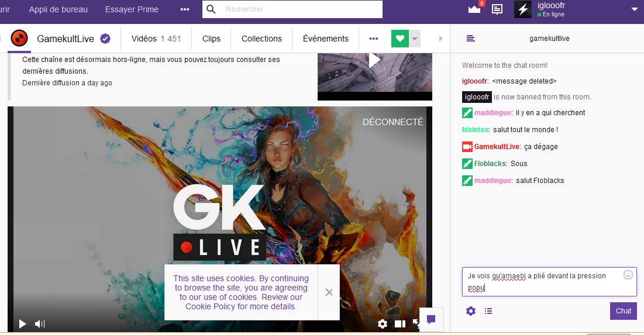Open whispers messages icon in top bar
Screen dimensions: 644x335
497,9
